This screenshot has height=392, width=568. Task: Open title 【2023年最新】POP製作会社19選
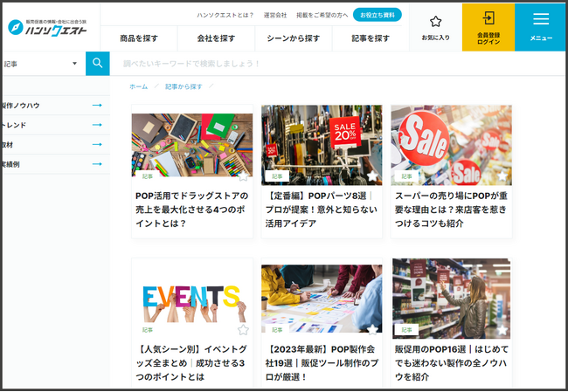tap(322, 363)
